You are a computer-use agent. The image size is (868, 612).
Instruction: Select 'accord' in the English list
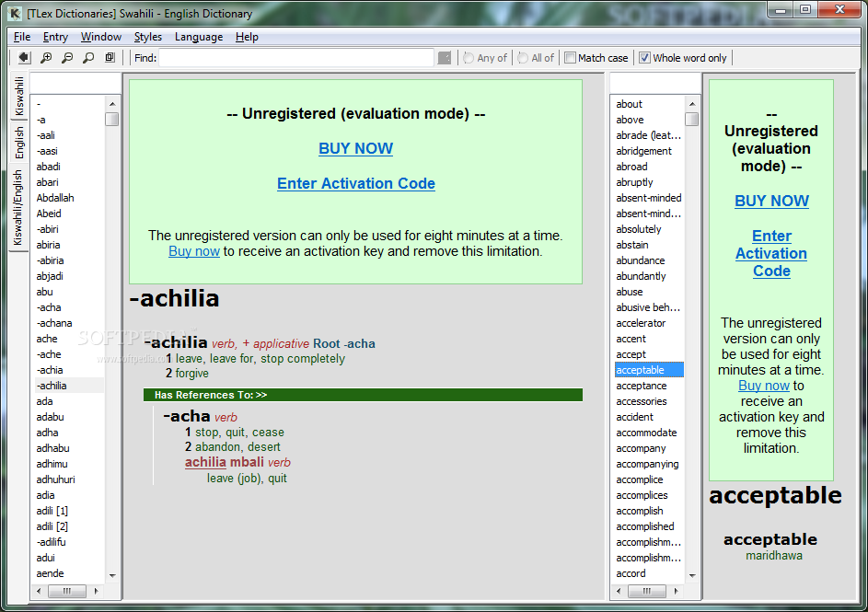631,573
